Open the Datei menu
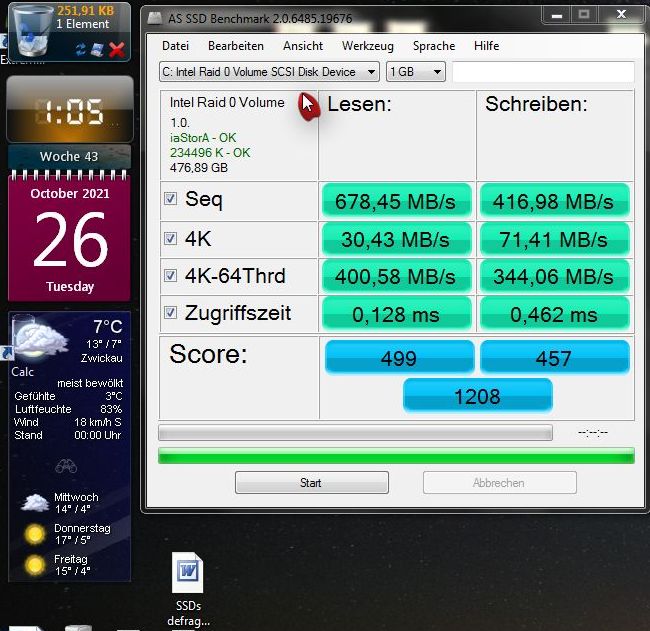The width and height of the screenshot is (650, 631). 175,46
